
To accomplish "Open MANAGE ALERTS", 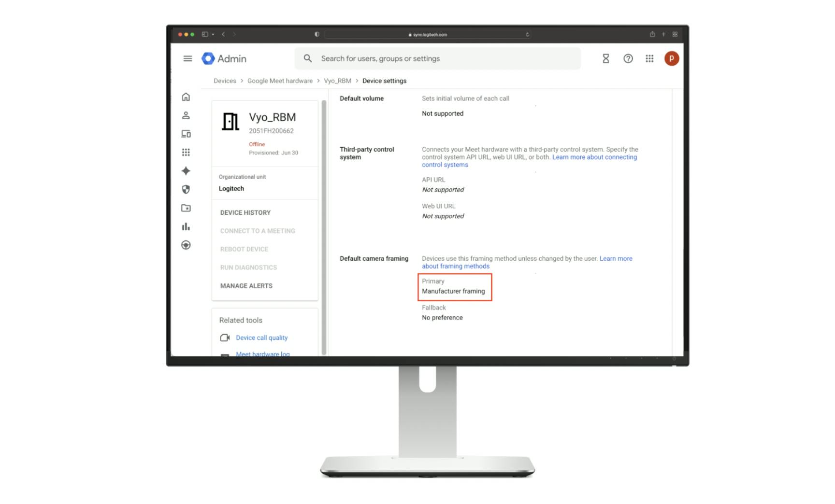I will pos(246,286).
